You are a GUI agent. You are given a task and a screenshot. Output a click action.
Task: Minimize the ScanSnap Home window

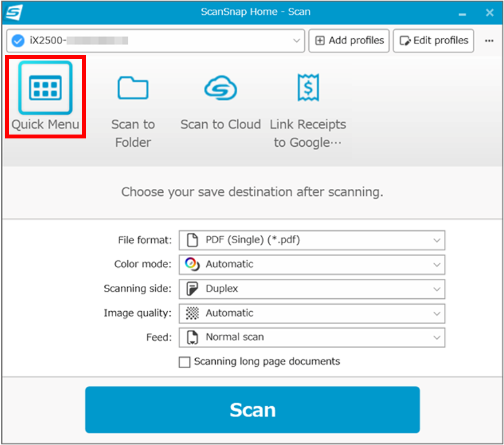[462, 14]
